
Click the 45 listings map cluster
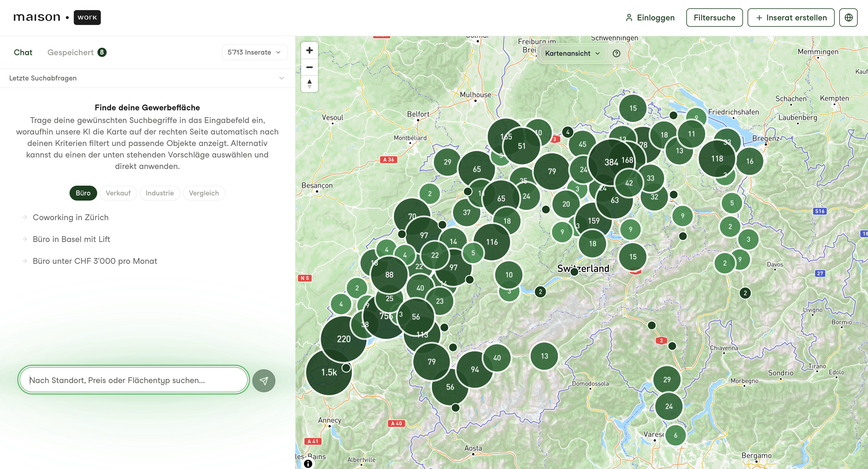point(582,144)
